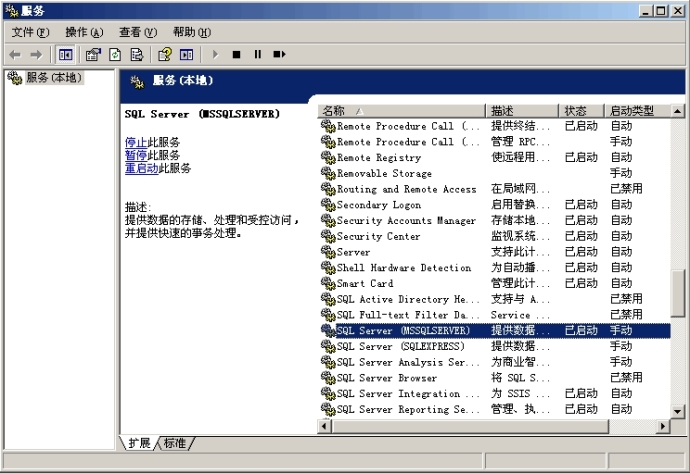Image resolution: width=690 pixels, height=473 pixels.
Task: Click the Refresh toolbar icon
Action: [115, 55]
